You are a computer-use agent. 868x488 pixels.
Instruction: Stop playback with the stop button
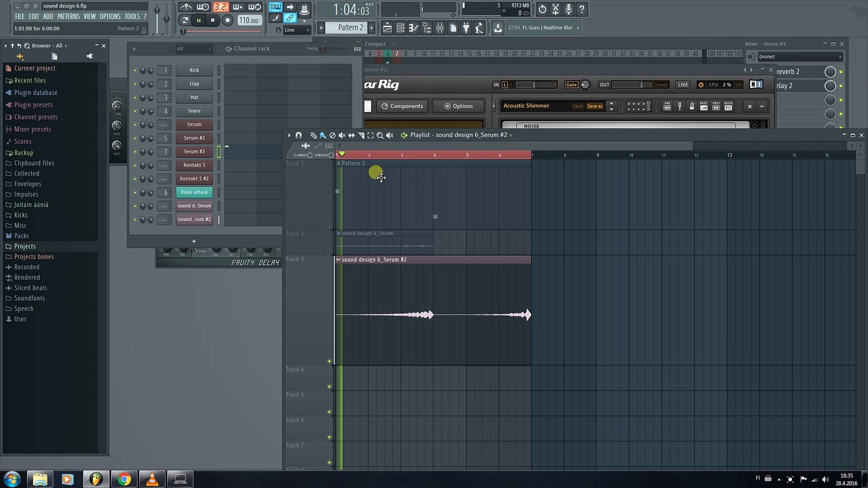[212, 20]
